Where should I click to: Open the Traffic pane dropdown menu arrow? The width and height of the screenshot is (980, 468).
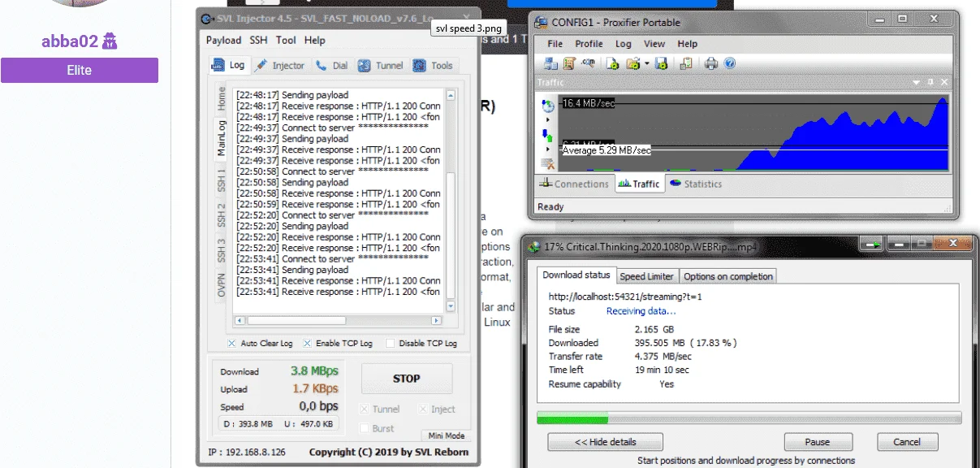(x=917, y=82)
